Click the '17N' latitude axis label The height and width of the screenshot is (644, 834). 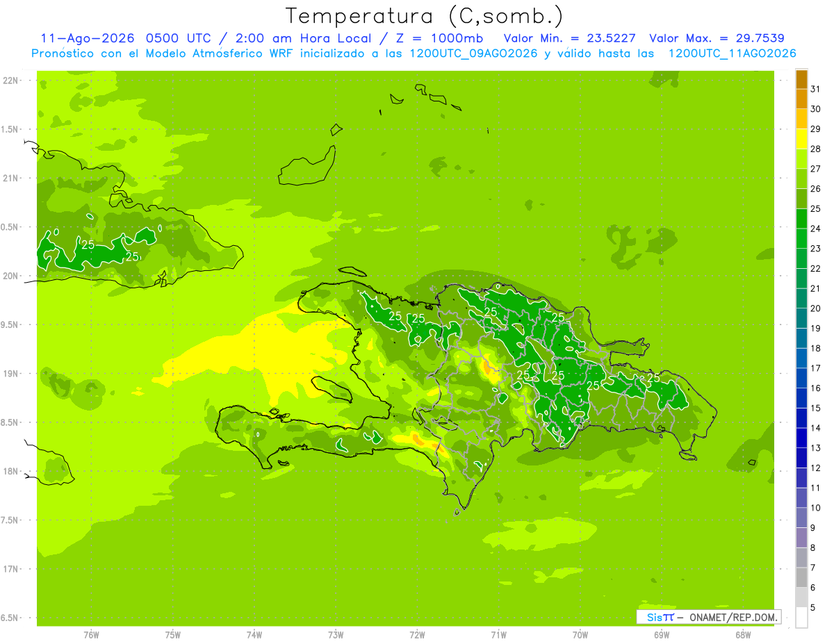pos(11,569)
